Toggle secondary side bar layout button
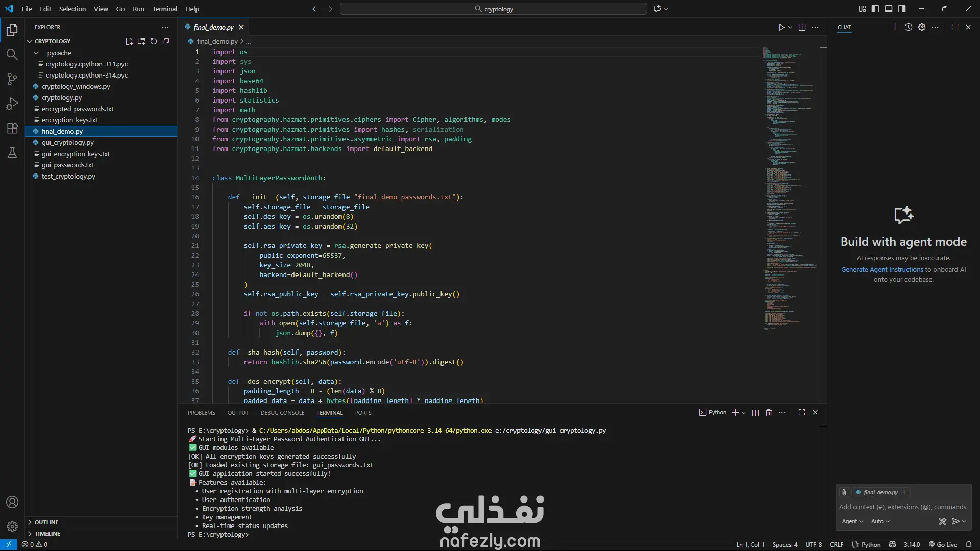This screenshot has height=551, width=980. 902,9
